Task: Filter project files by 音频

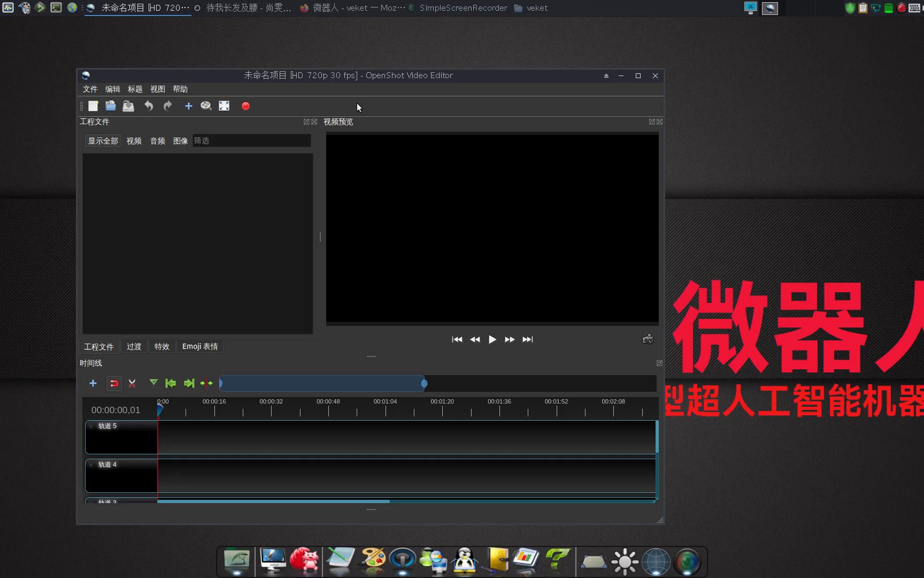Action: (157, 141)
